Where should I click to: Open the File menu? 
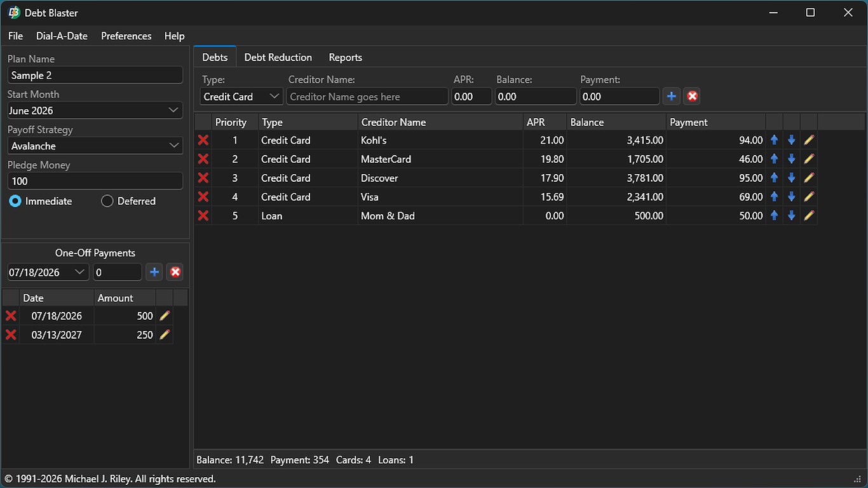click(x=15, y=36)
